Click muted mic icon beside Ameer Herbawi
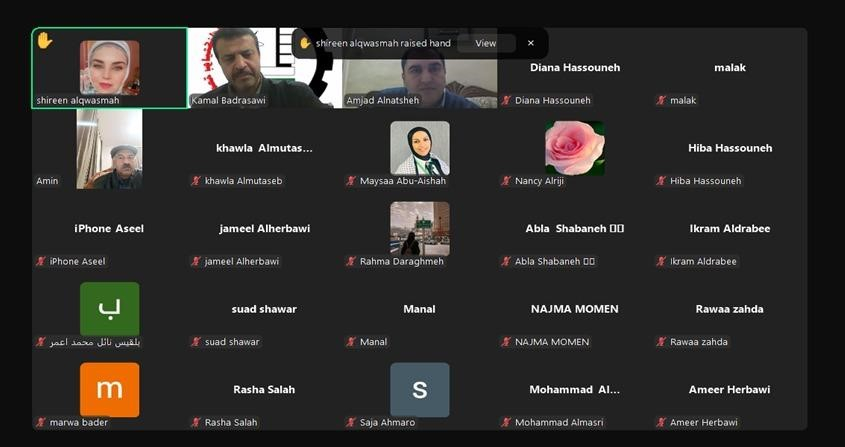 pos(661,423)
